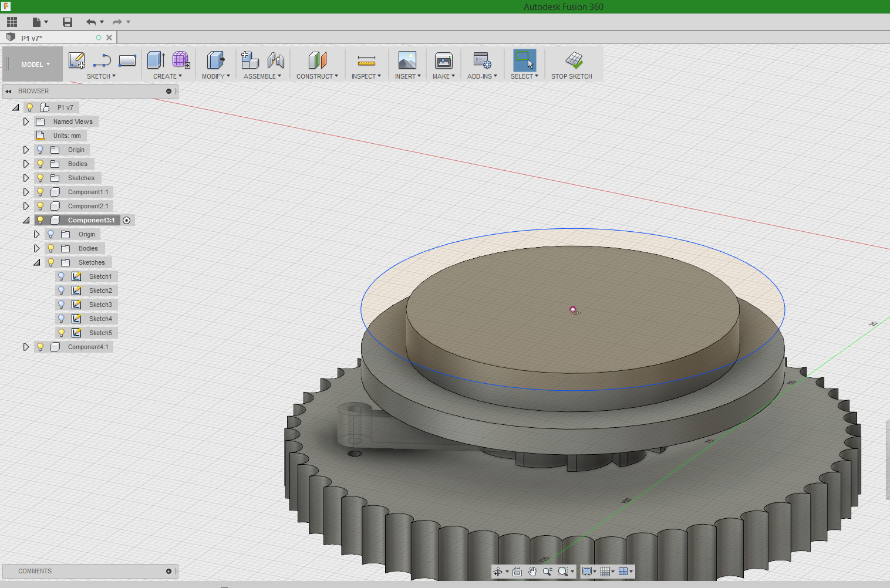890x588 pixels.
Task: Select the Create Form icon
Action: tap(181, 60)
